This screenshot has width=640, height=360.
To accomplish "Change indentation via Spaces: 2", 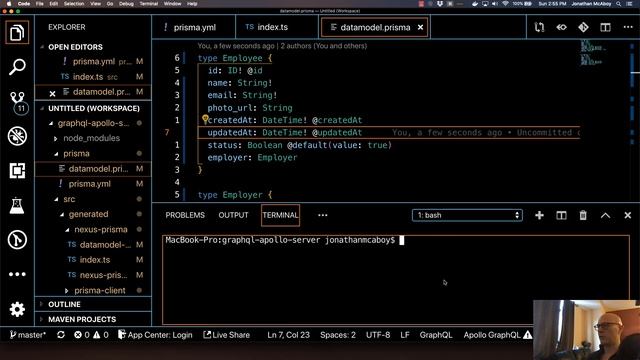I will point(338,335).
